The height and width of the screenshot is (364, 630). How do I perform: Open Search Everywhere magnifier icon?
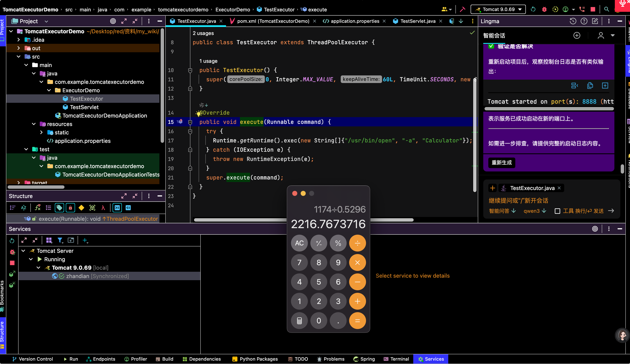coord(607,9)
